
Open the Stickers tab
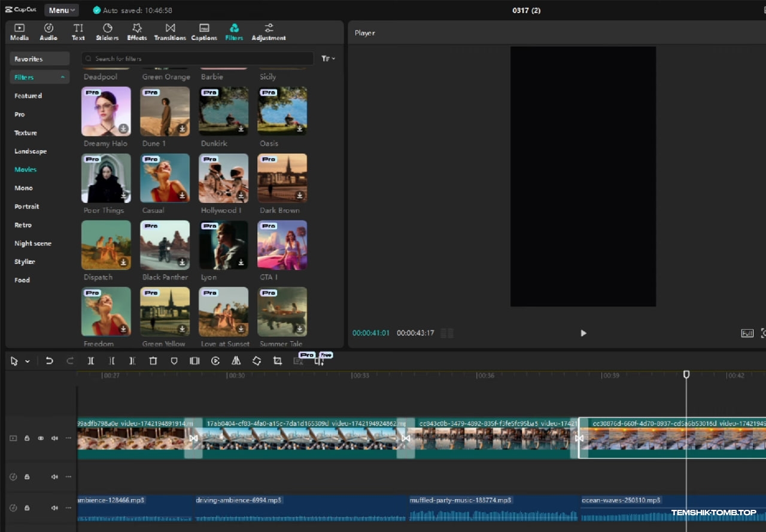pyautogui.click(x=107, y=32)
